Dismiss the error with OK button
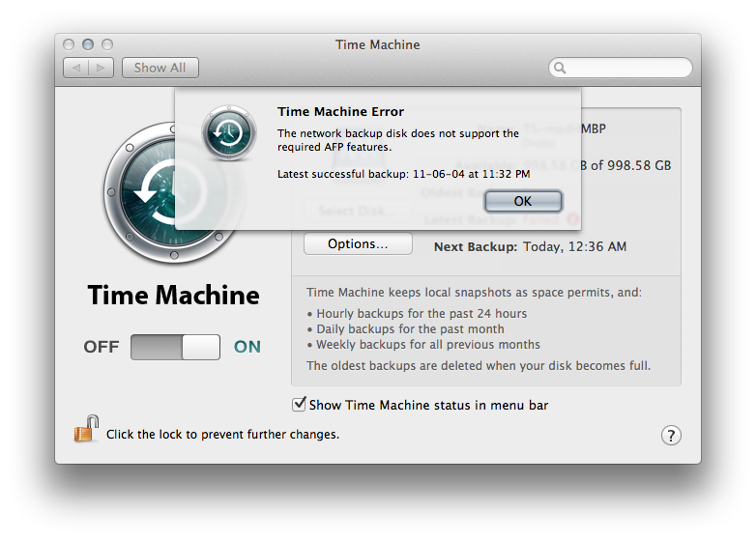Image resolution: width=756 pixels, height=540 pixels. [x=523, y=201]
